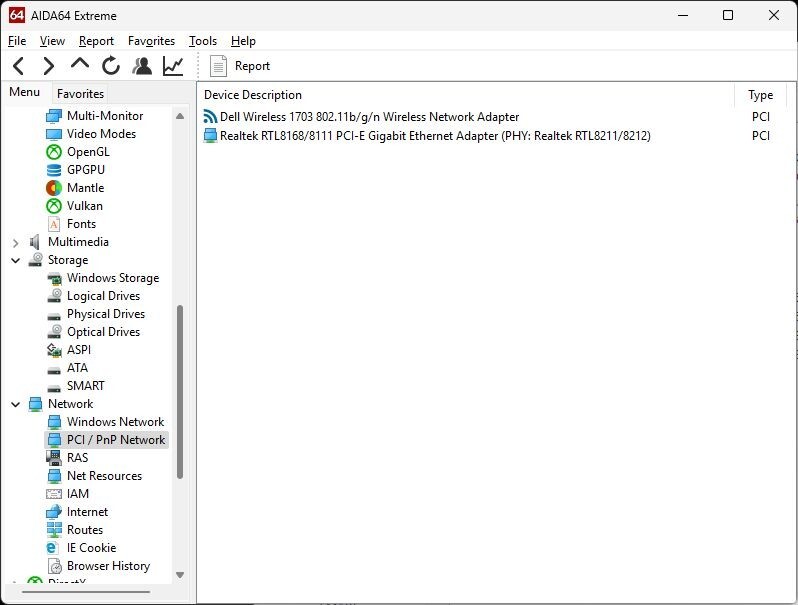Open the line graph toolbar icon
This screenshot has height=605, width=798.
pyautogui.click(x=173, y=66)
